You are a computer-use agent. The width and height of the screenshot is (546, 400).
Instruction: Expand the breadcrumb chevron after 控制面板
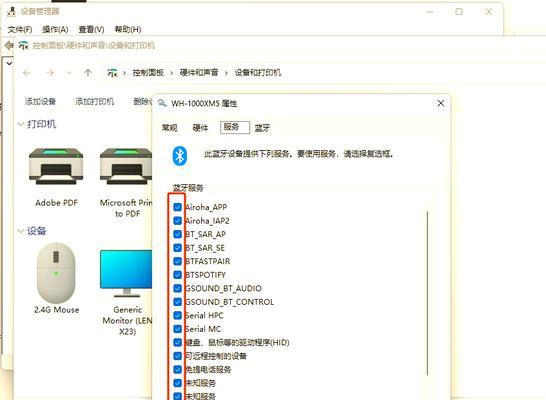click(x=171, y=73)
